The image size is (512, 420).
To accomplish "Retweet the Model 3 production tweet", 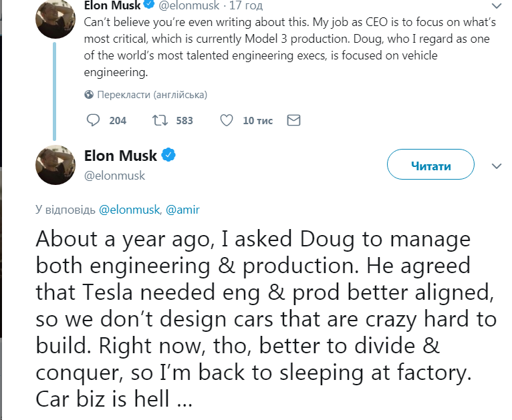I will coord(160,120).
